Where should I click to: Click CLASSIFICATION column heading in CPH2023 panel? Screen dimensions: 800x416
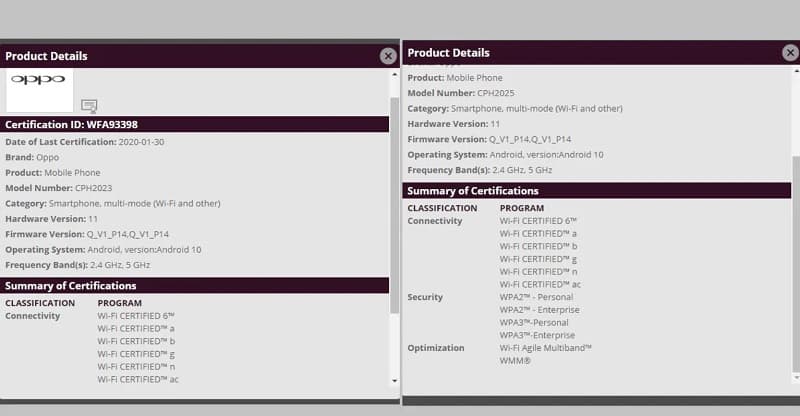pyautogui.click(x=40, y=303)
